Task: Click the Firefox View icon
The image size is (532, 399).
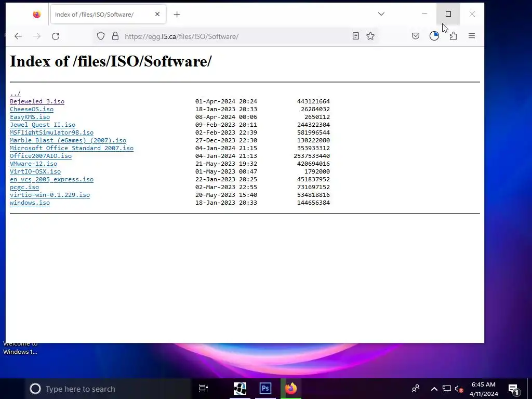Action: [37, 14]
